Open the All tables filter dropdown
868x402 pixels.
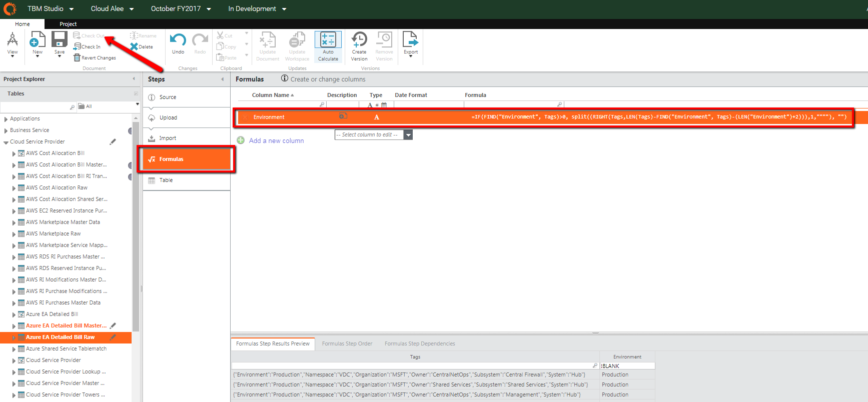click(109, 106)
